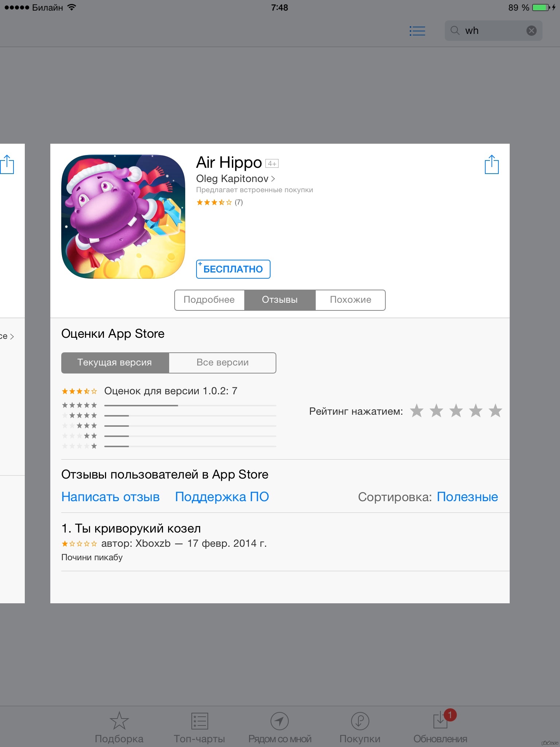Image resolution: width=560 pixels, height=747 pixels.
Task: Tap the search field containing wh
Action: [x=493, y=31]
